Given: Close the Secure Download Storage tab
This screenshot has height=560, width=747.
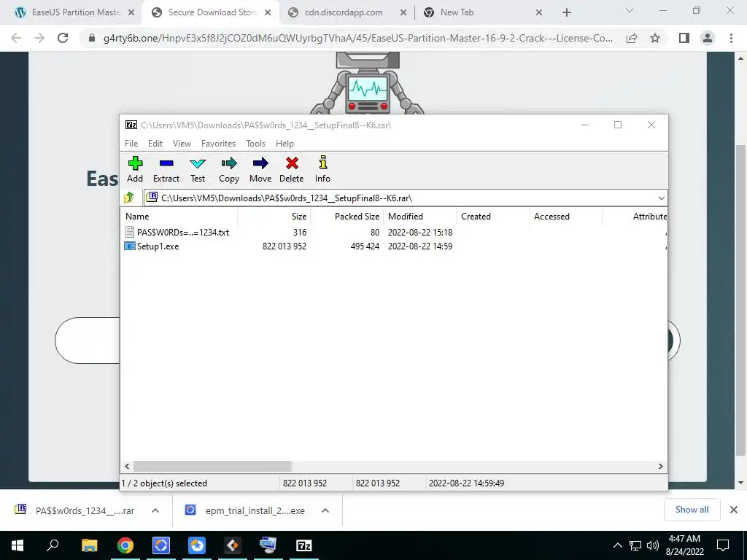Looking at the screenshot, I should (x=268, y=12).
